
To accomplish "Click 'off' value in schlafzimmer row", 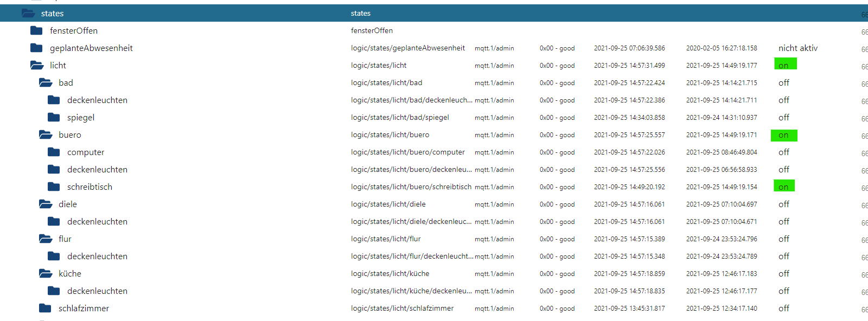I will [784, 309].
